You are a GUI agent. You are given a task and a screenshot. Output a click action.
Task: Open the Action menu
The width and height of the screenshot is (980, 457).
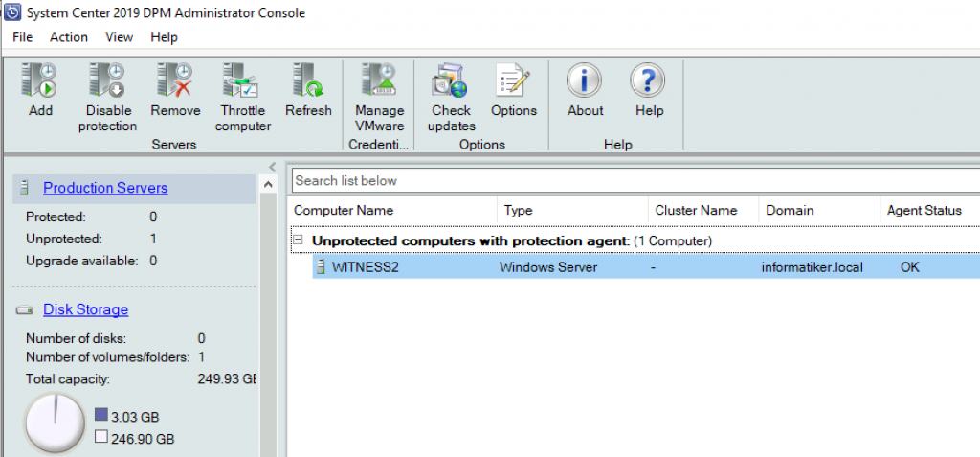(69, 37)
